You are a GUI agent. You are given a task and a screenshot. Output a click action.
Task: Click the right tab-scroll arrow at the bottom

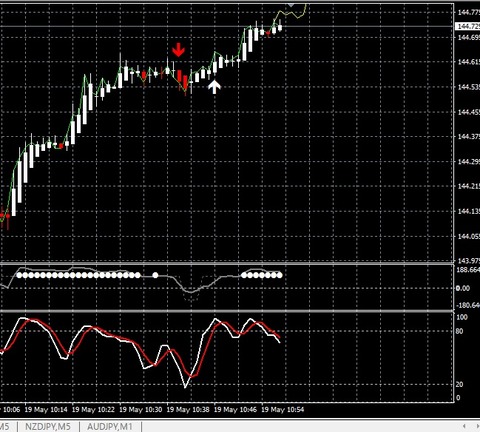coord(477,426)
